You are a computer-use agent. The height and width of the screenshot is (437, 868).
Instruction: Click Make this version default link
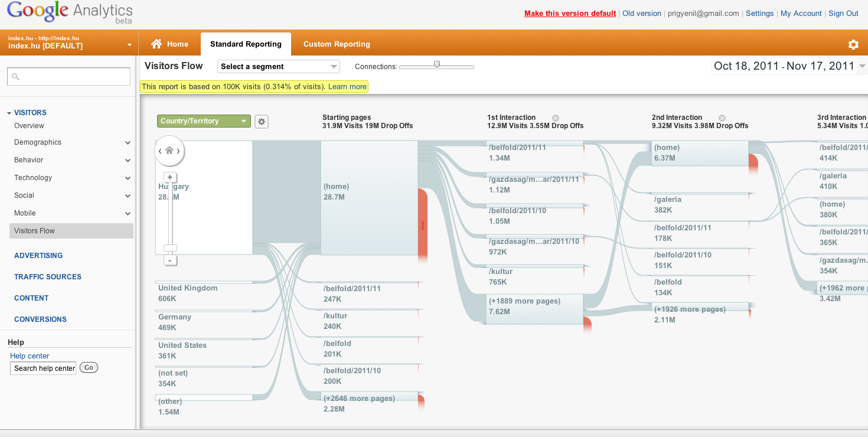(x=570, y=14)
